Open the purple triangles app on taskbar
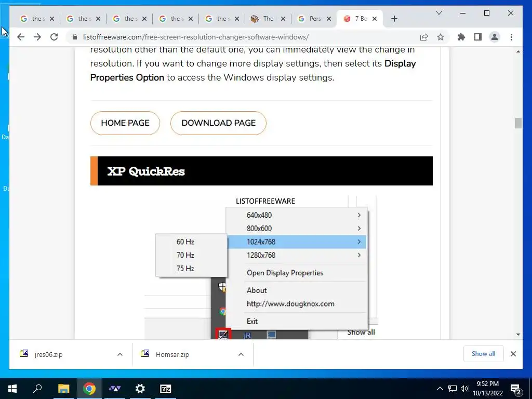The height and width of the screenshot is (399, 532). click(x=115, y=389)
